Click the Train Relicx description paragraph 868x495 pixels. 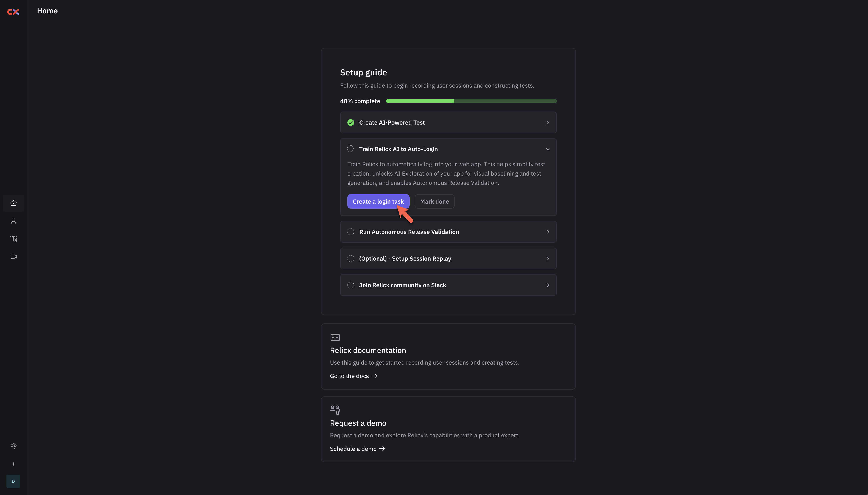click(446, 173)
